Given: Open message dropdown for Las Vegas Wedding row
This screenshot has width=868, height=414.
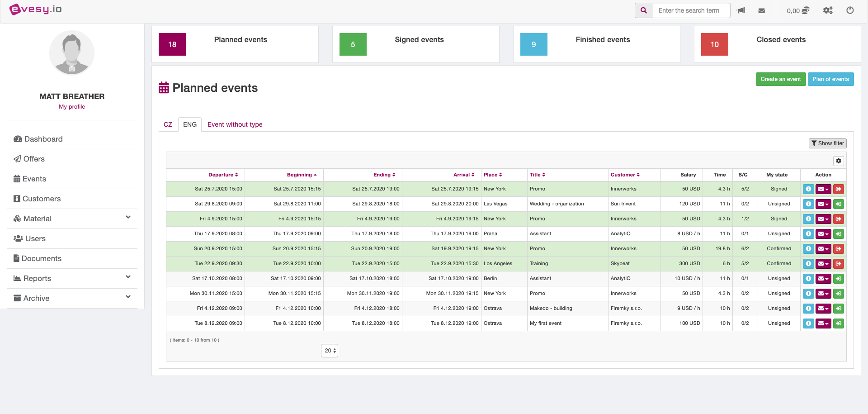Looking at the screenshot, I should tap(823, 204).
